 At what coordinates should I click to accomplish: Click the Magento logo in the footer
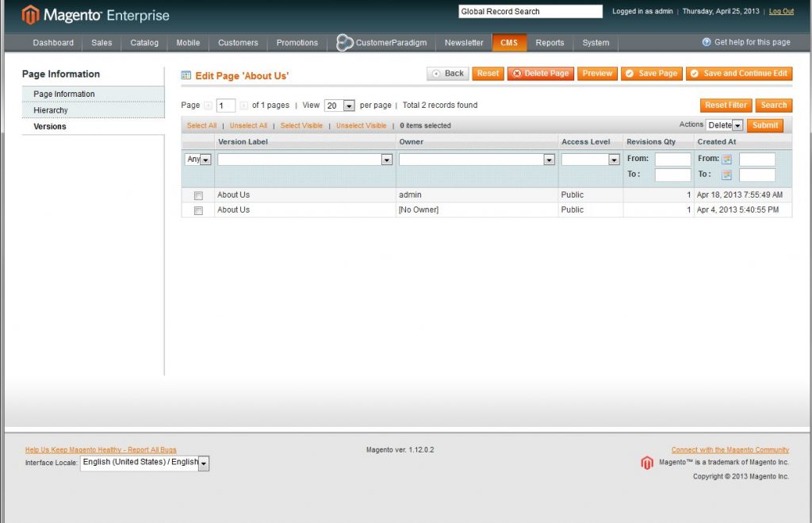647,463
